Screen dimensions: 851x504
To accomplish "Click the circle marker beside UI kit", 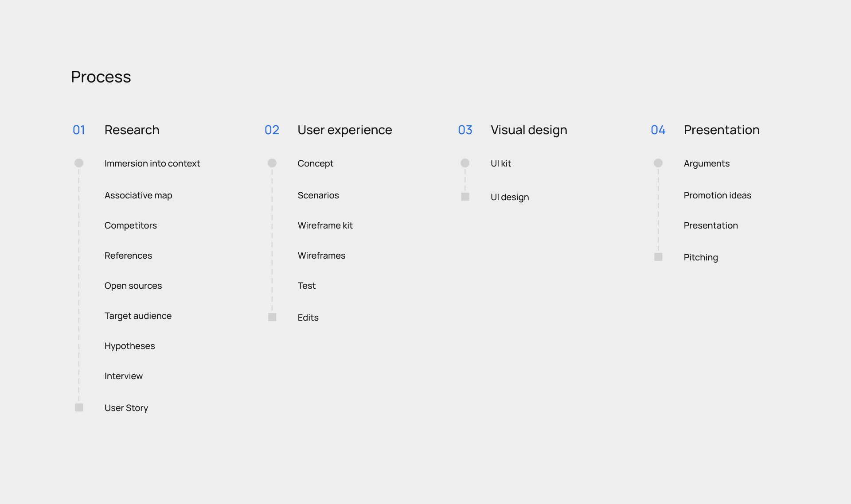I will tap(465, 163).
